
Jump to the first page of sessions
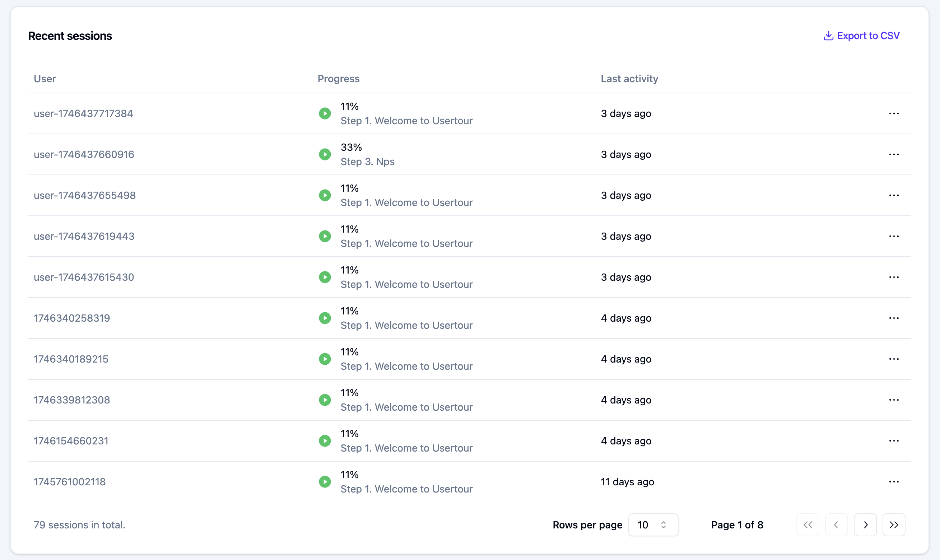(x=808, y=524)
